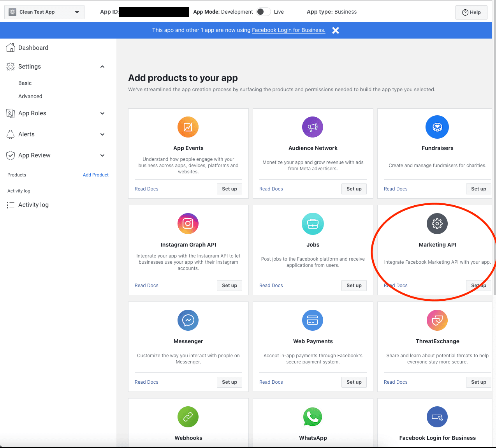Set up the Jobs product
The width and height of the screenshot is (496, 448).
[x=354, y=286]
